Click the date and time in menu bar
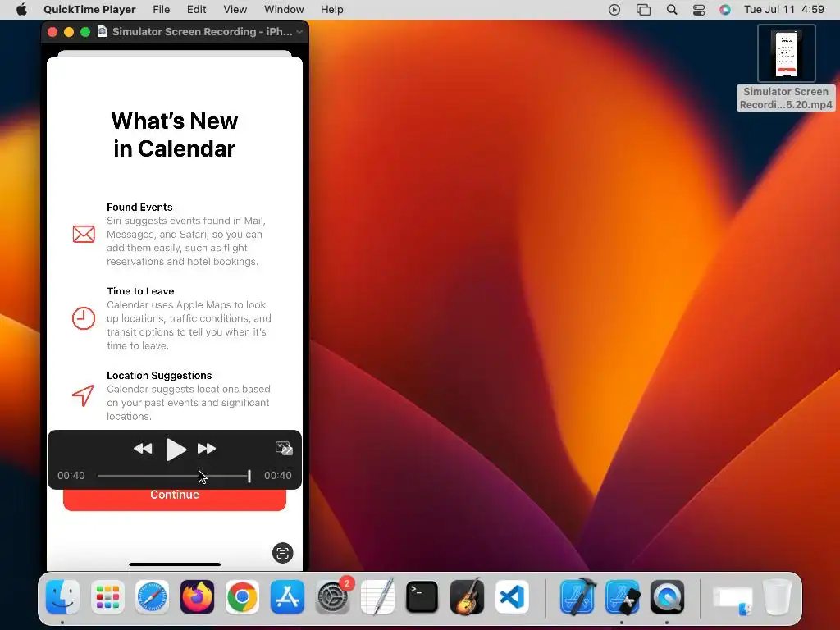The width and height of the screenshot is (840, 630). coord(784,10)
